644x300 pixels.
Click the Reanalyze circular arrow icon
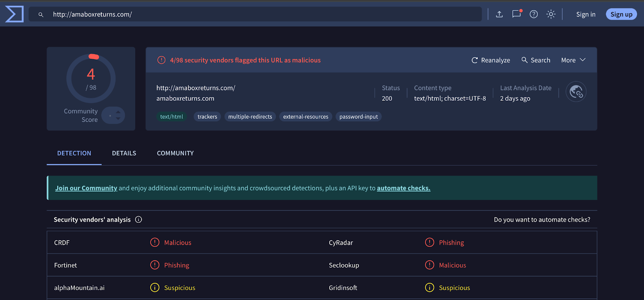point(475,60)
